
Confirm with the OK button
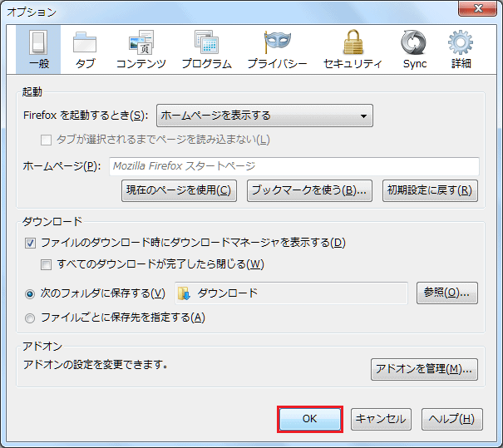click(310, 419)
